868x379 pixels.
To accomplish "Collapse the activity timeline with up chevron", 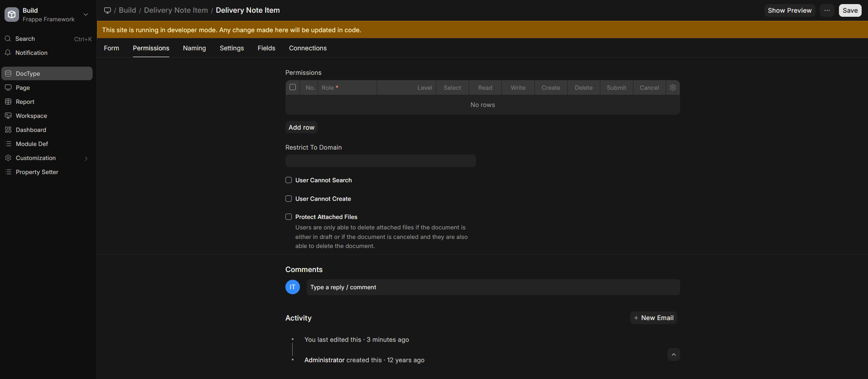I will click(x=674, y=355).
